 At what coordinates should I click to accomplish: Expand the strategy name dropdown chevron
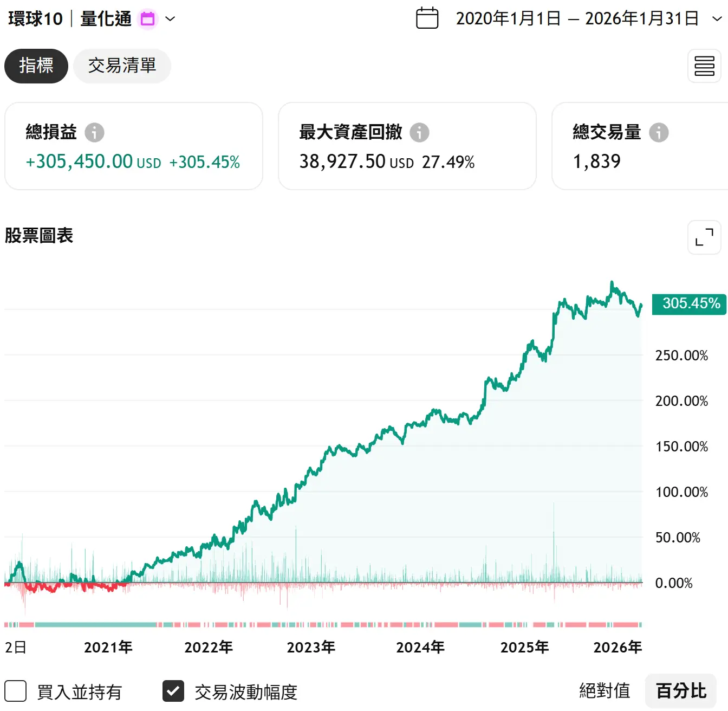pyautogui.click(x=170, y=19)
